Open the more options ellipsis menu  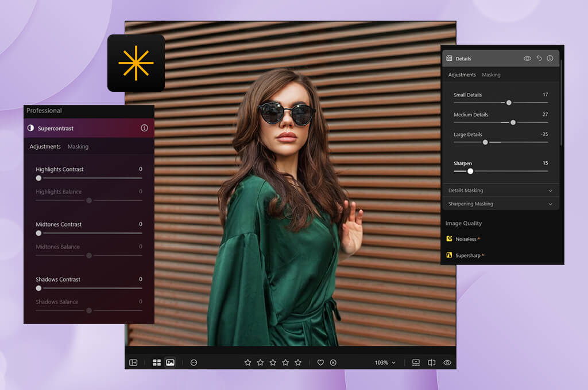(x=194, y=362)
